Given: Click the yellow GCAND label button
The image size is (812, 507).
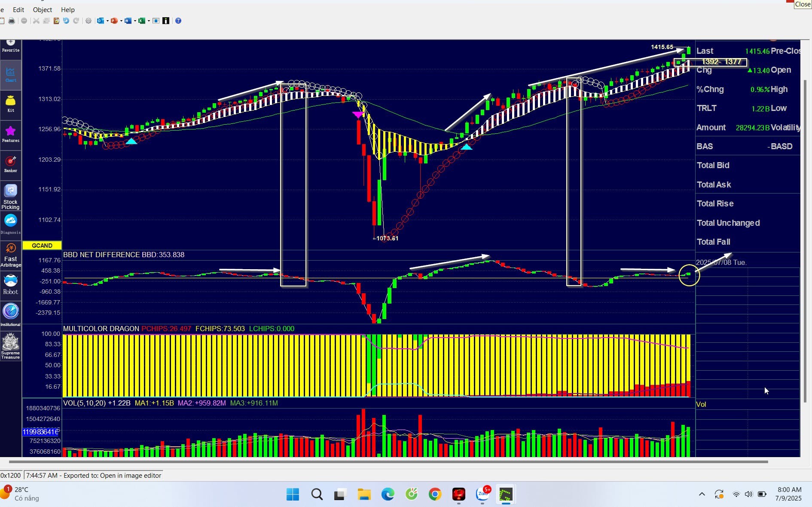Looking at the screenshot, I should click(x=42, y=246).
